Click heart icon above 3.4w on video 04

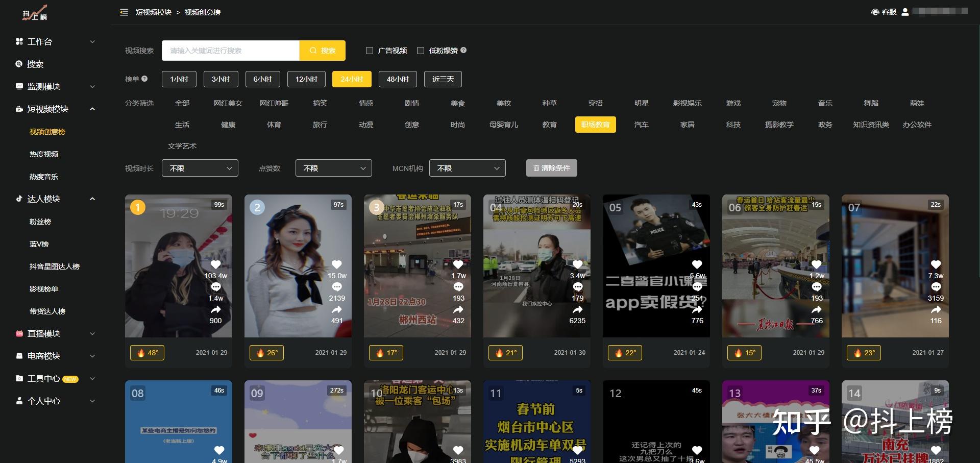578,264
